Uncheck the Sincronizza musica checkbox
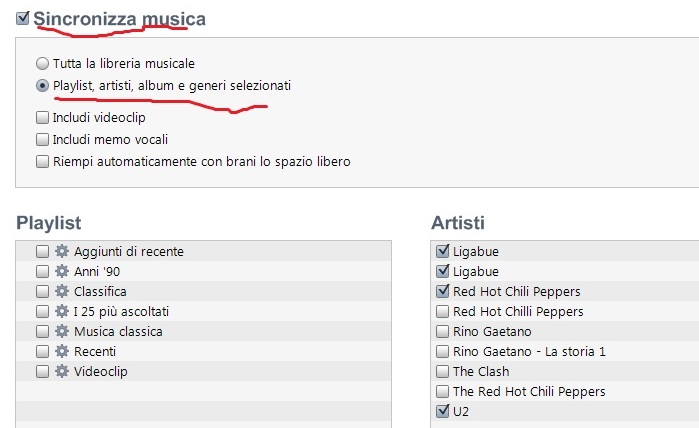 (x=22, y=18)
